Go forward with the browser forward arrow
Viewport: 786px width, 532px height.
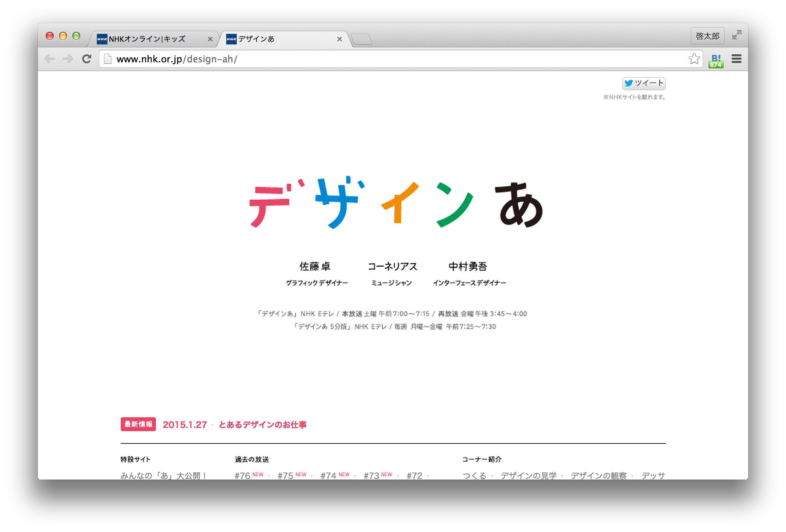pyautogui.click(x=68, y=59)
